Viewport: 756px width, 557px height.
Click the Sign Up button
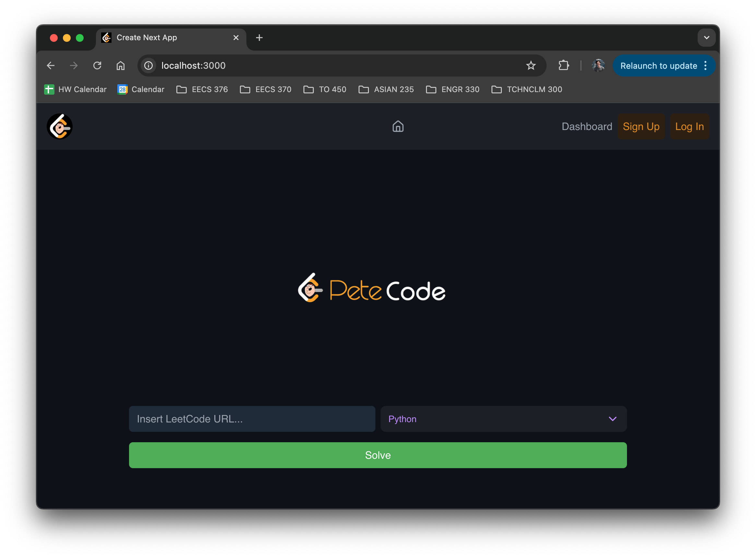pos(641,126)
